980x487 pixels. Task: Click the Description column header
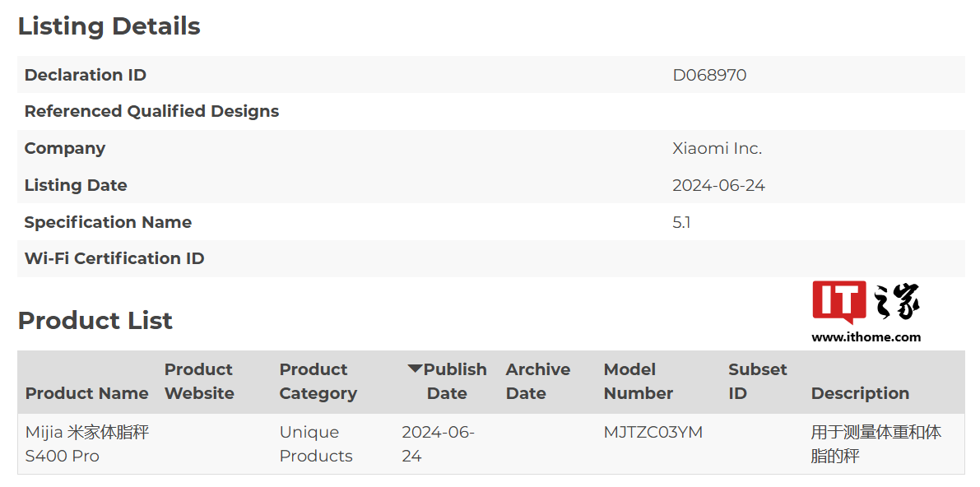point(860,393)
